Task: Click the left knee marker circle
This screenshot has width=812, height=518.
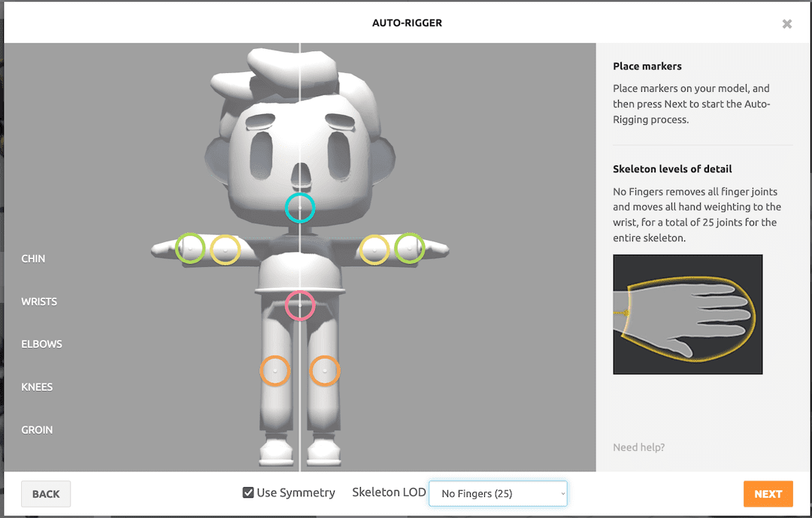Action: [275, 370]
